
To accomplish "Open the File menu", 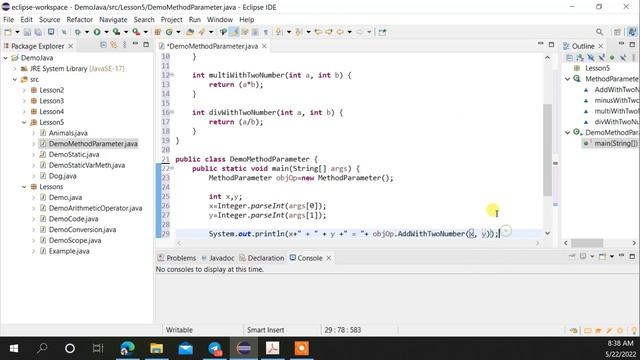I will pyautogui.click(x=8, y=20).
